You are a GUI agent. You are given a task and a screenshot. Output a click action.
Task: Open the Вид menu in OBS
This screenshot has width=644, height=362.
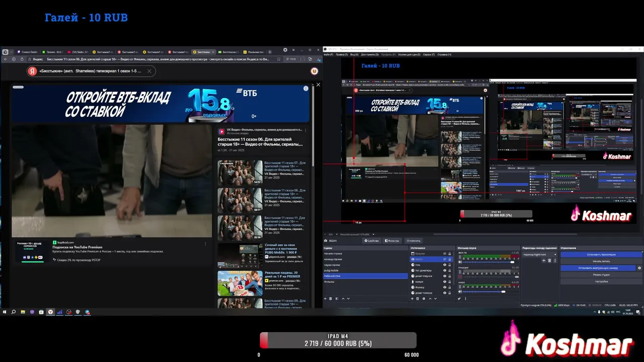[x=354, y=54]
